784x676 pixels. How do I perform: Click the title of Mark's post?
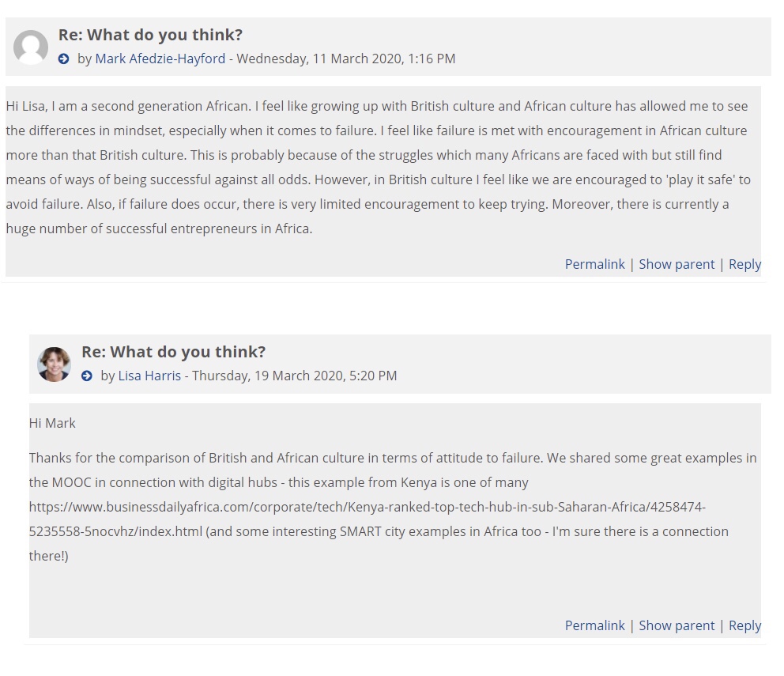click(150, 35)
